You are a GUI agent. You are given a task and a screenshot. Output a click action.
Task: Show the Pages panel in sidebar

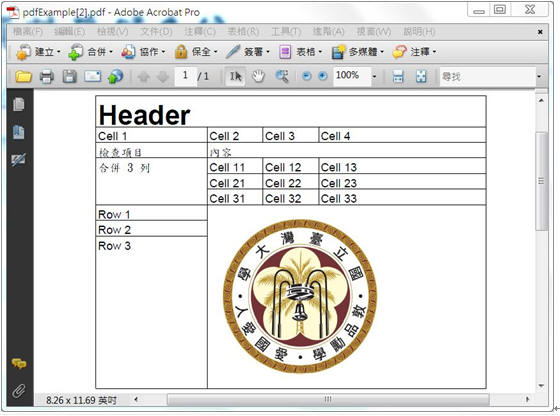[19, 104]
